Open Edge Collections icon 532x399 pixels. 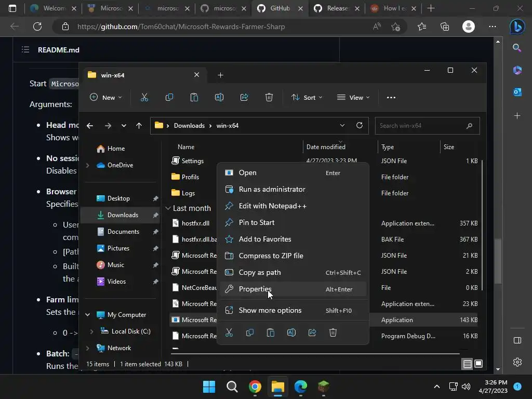445,26
